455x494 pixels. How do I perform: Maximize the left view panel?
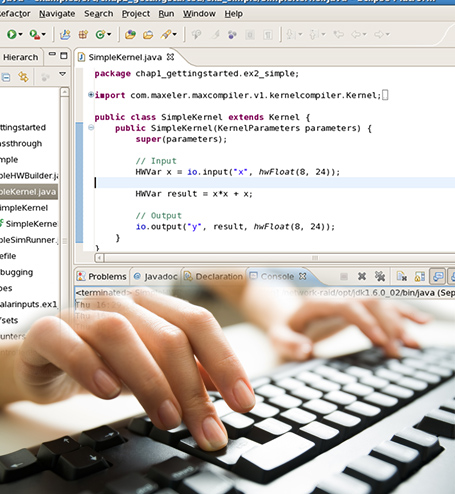click(64, 55)
